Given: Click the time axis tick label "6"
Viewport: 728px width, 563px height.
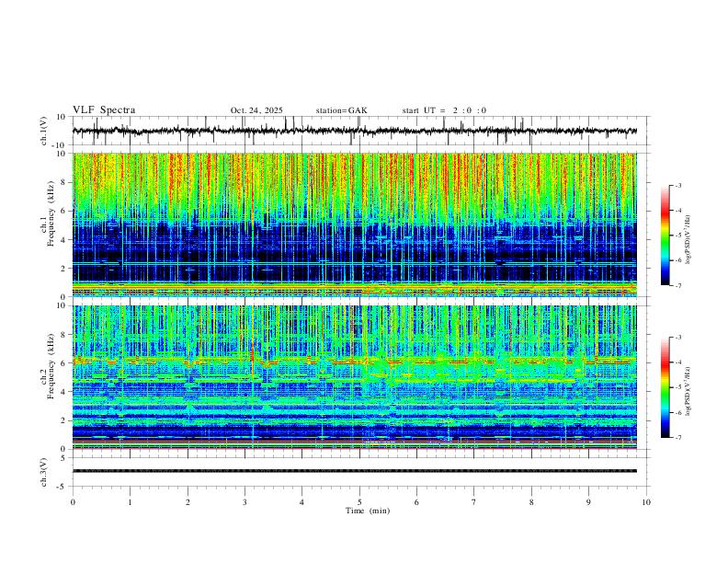Looking at the screenshot, I should [x=416, y=502].
